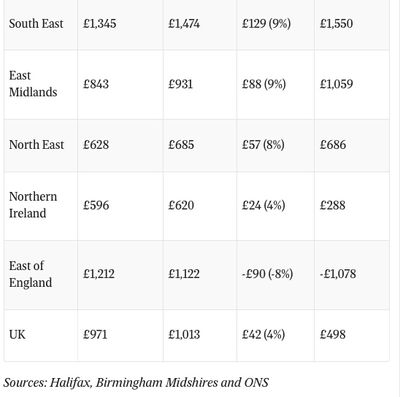Click the £1,550 value cell
The height and width of the screenshot is (397, 400).
point(336,24)
